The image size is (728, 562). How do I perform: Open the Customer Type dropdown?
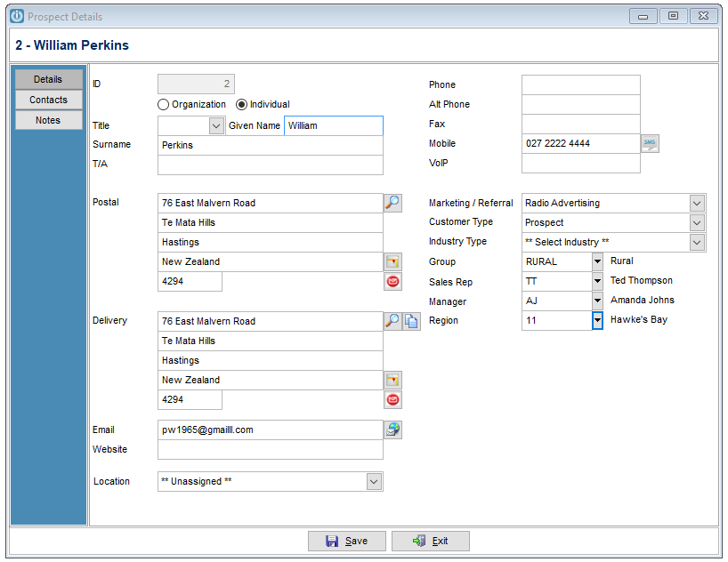697,223
